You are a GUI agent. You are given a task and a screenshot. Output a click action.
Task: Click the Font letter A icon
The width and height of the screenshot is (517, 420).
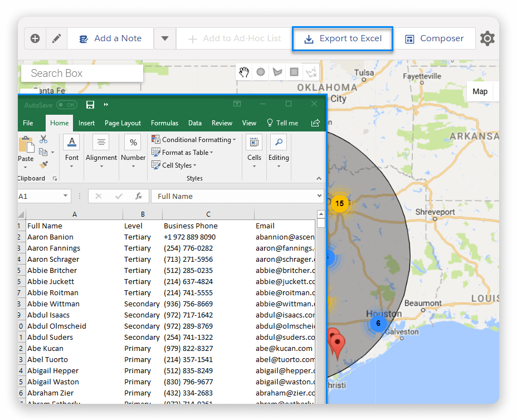point(71,143)
